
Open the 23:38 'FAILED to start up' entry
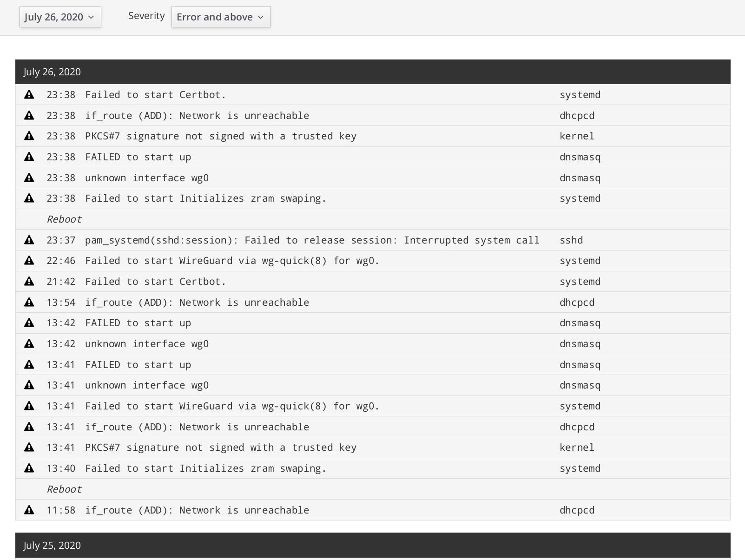(x=373, y=157)
